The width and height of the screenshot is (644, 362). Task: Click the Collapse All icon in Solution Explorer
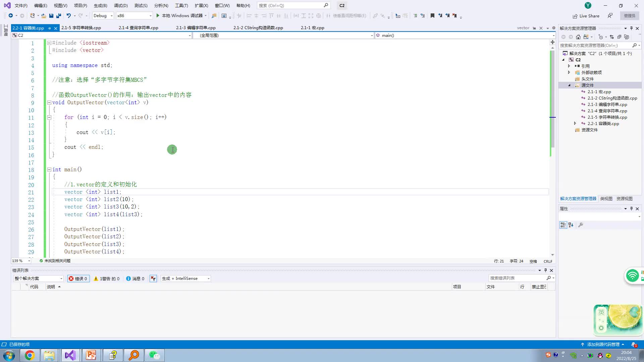click(x=619, y=37)
